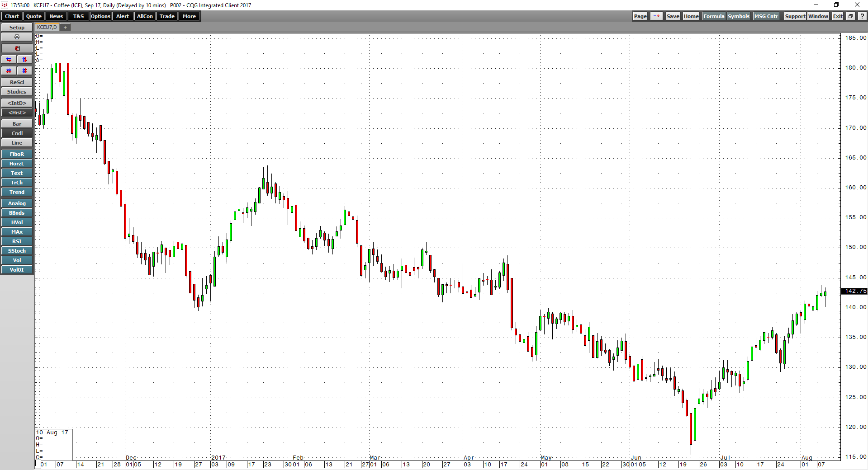Switch chart type to Cndl candlestick
This screenshot has height=470, width=868.
17,133
